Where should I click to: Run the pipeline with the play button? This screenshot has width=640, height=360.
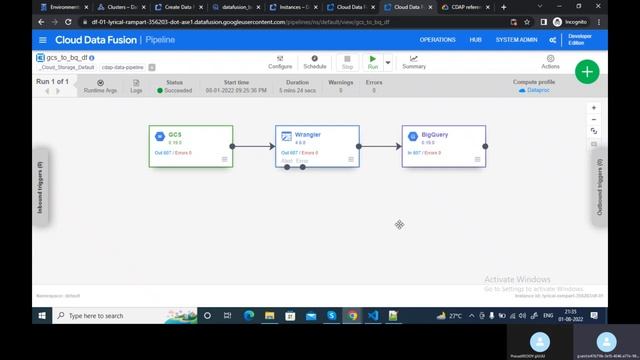pos(373,62)
